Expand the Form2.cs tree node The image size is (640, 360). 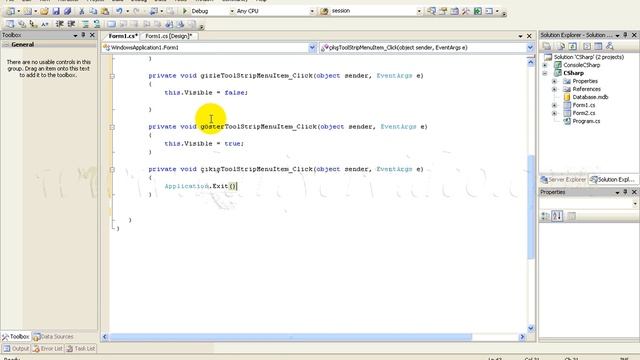tap(554, 113)
